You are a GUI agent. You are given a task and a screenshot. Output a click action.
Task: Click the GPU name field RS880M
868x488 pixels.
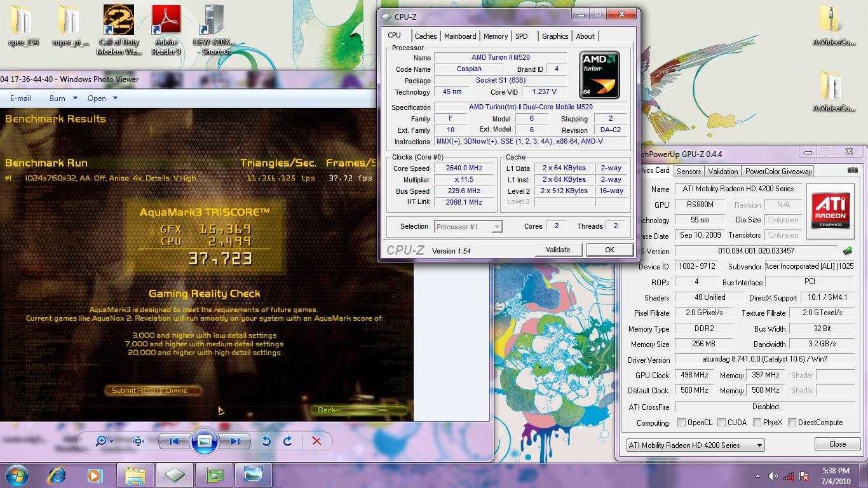point(701,205)
